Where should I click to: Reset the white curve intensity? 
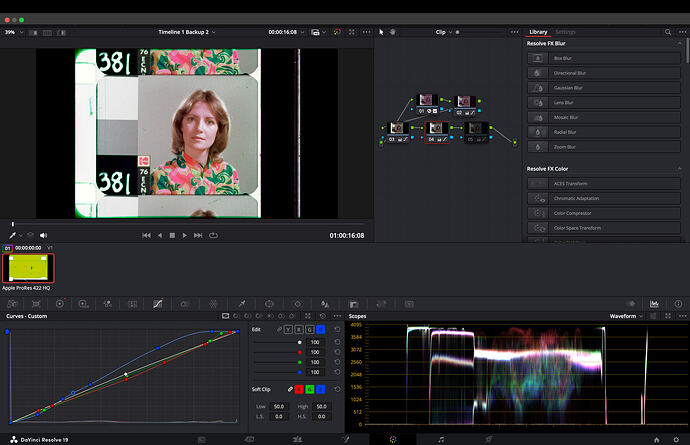(338, 342)
